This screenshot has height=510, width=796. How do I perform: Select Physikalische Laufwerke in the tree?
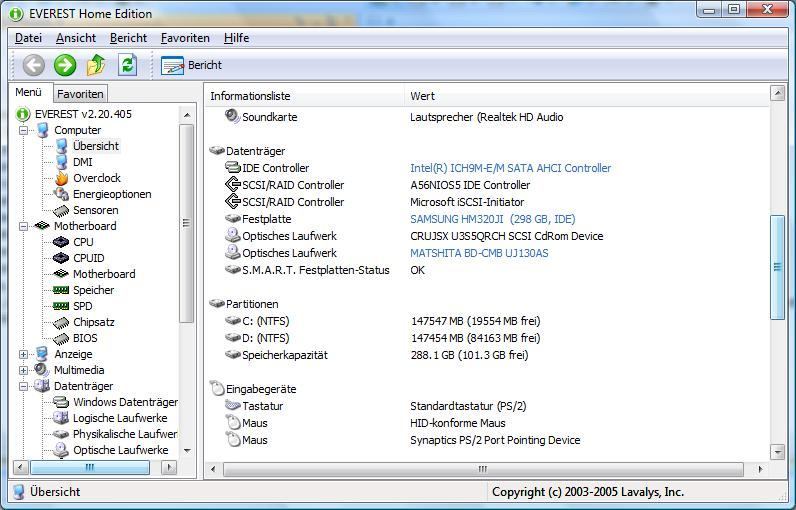point(125,434)
